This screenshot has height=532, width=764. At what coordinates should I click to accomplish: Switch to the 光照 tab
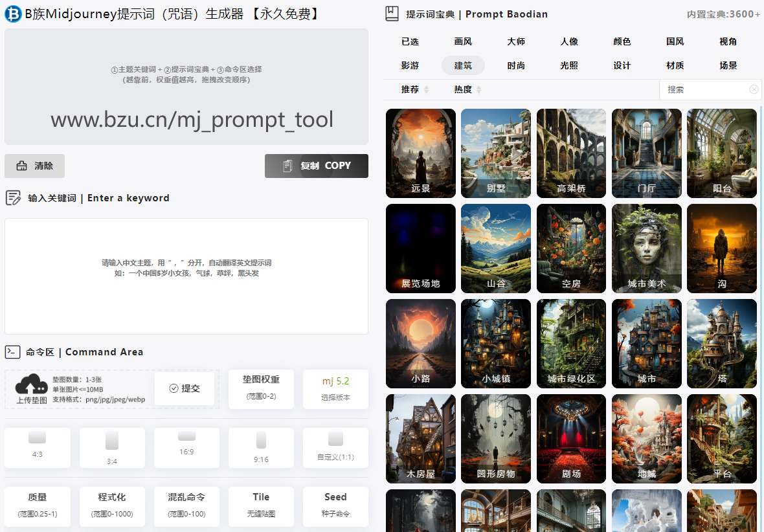(569, 65)
